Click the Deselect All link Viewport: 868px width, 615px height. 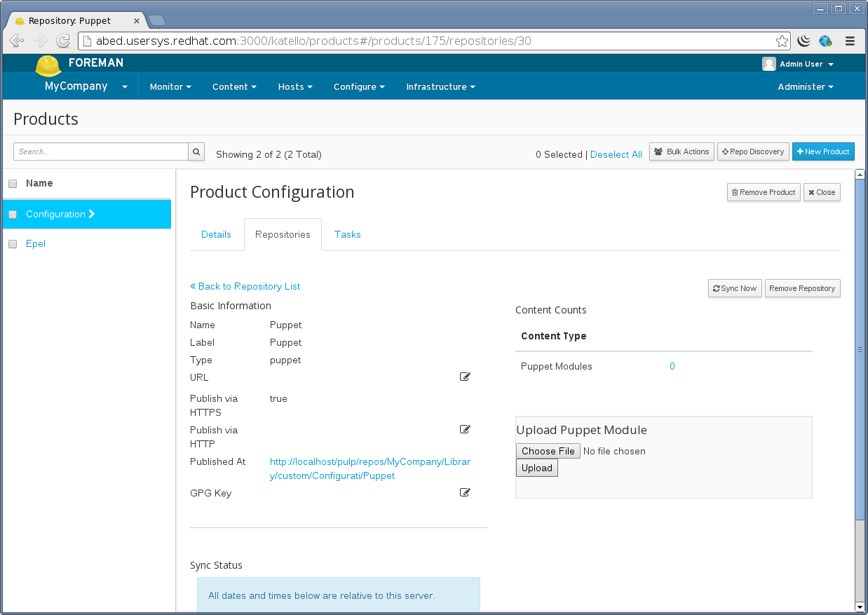[x=616, y=154]
